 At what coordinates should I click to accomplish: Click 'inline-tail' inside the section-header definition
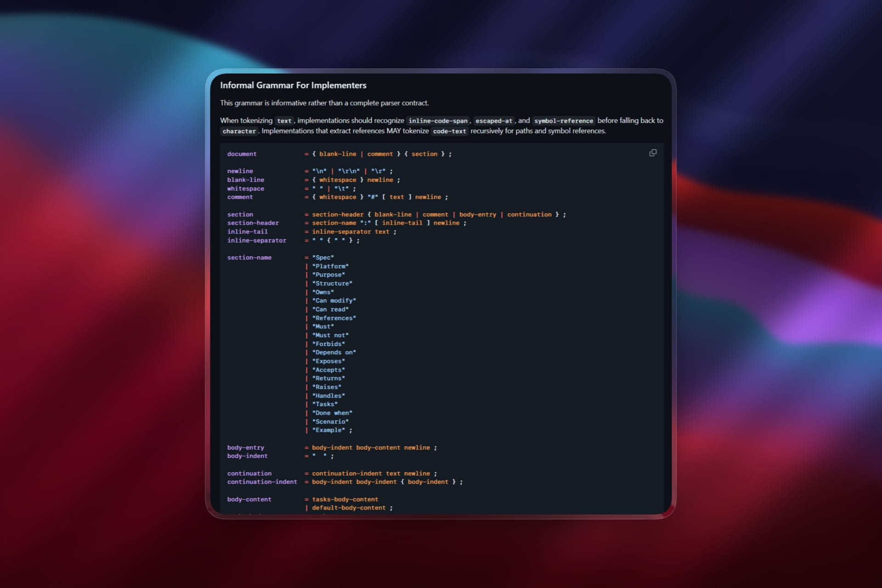(x=402, y=223)
